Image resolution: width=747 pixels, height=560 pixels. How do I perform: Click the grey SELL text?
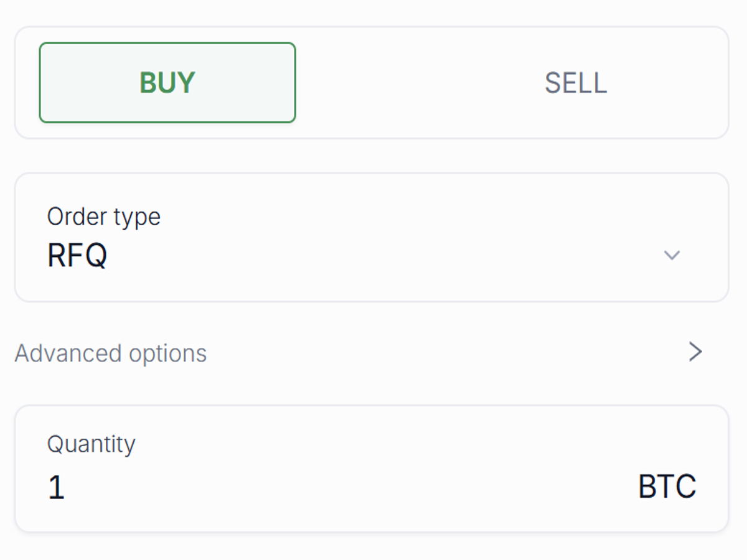point(575,83)
